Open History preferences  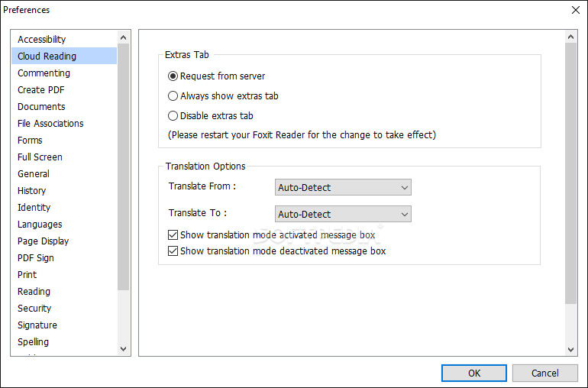pos(64,191)
